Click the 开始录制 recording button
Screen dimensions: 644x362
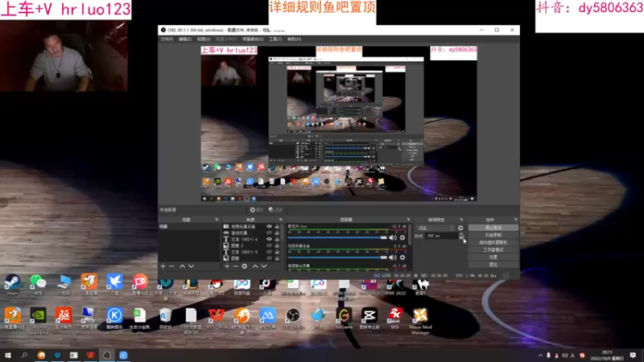(x=493, y=235)
